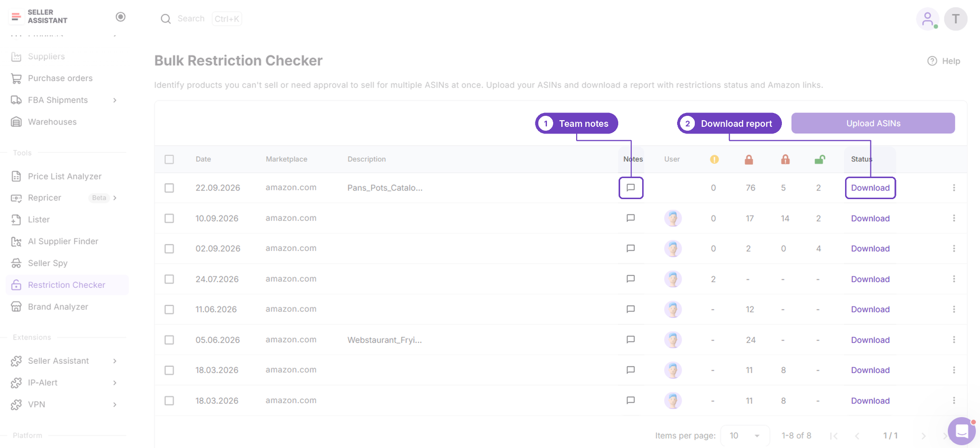Viewport: 980px width, 448px height.
Task: Download the 22.09.2026 report
Action: click(870, 188)
